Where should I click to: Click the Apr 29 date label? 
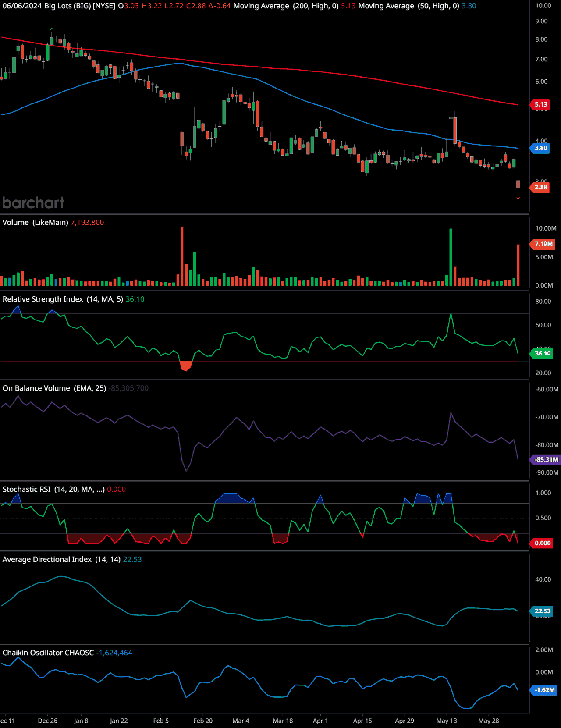pos(405,721)
